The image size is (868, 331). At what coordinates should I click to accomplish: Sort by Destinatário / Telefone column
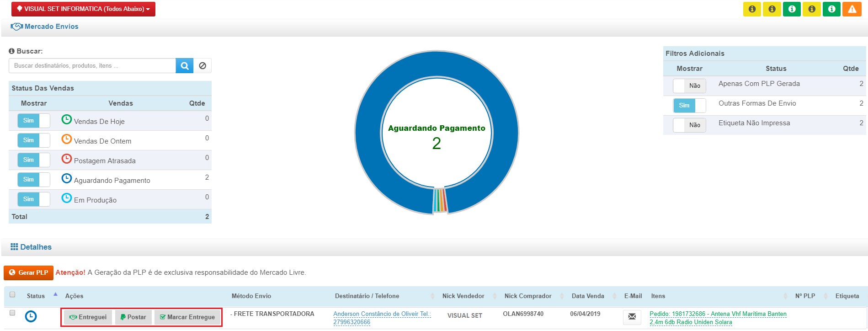click(432, 296)
